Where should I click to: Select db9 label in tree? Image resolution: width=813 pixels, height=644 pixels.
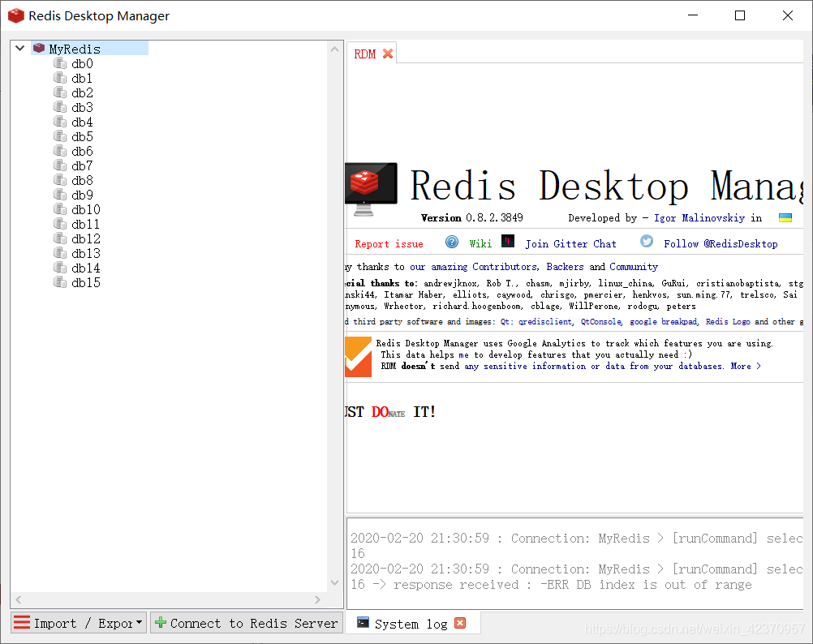click(83, 195)
